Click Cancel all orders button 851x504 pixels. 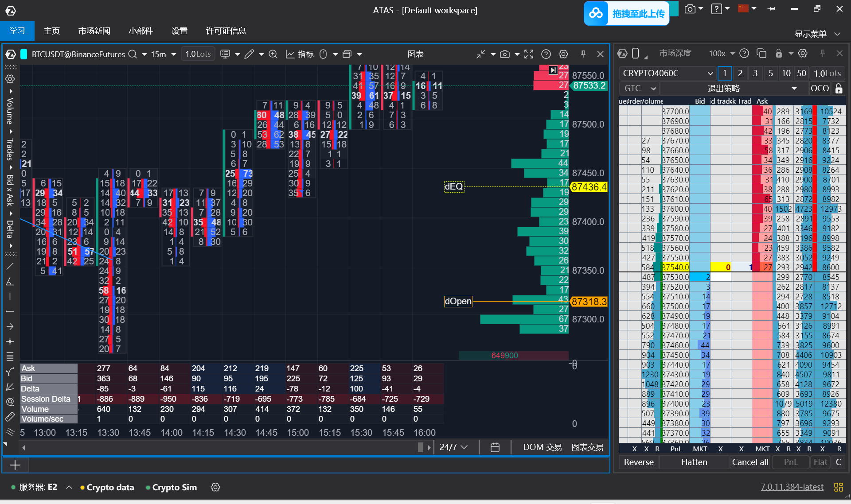pos(750,462)
